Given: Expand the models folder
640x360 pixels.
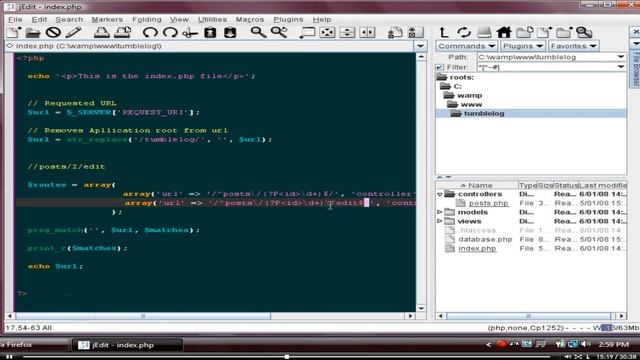Looking at the screenshot, I should (440, 212).
